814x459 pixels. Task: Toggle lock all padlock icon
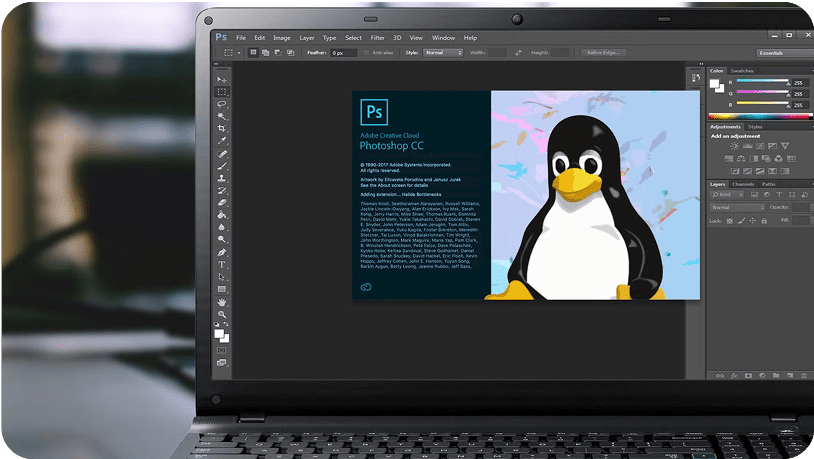764,221
